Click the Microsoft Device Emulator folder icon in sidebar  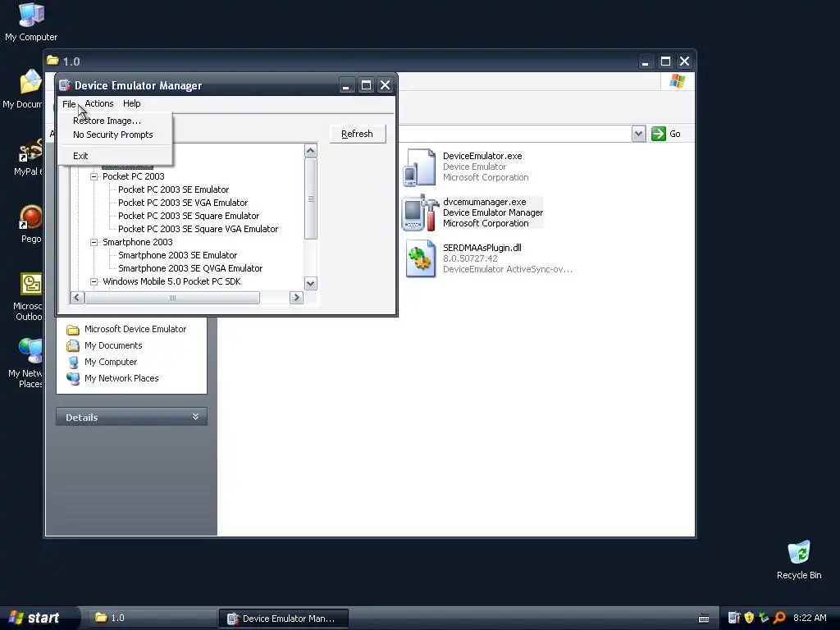(73, 330)
